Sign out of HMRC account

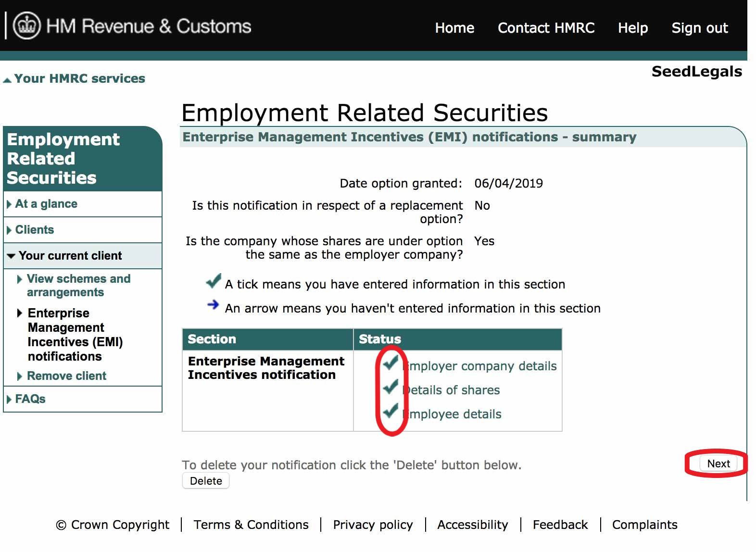click(x=699, y=28)
